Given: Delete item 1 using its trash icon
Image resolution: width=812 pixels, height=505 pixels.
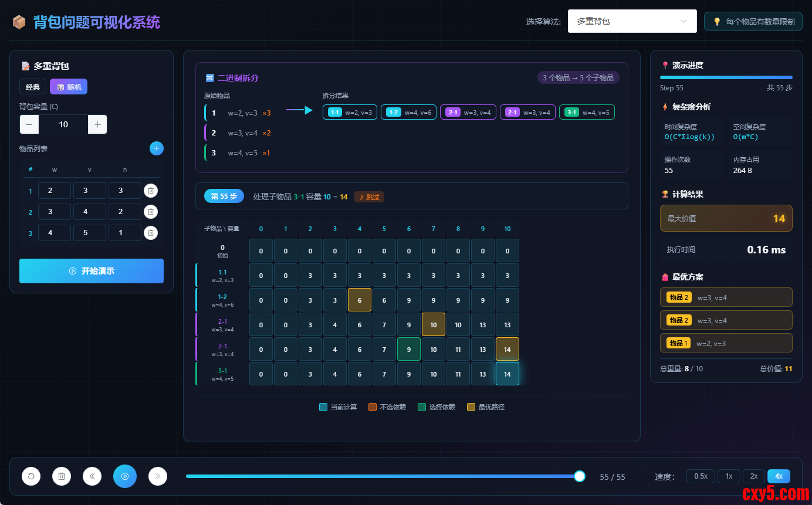Looking at the screenshot, I should (151, 191).
